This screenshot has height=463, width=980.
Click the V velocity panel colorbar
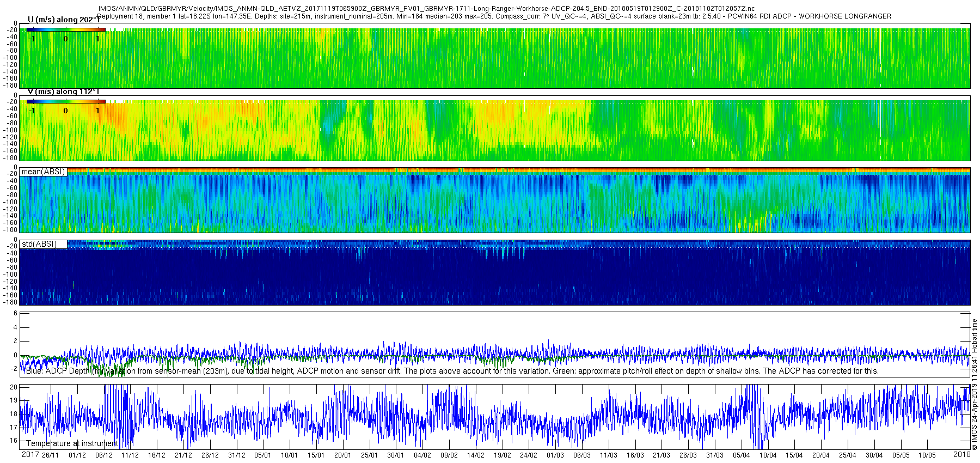click(x=66, y=102)
